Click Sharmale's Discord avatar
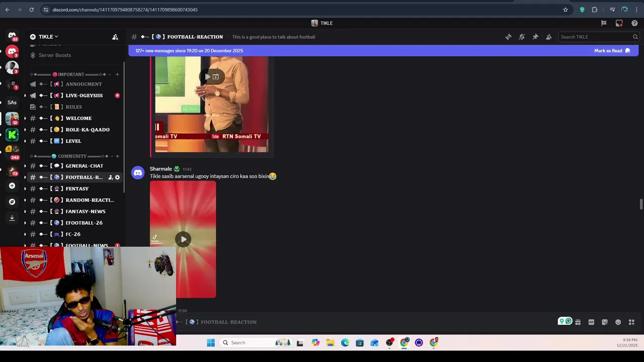 [x=138, y=173]
